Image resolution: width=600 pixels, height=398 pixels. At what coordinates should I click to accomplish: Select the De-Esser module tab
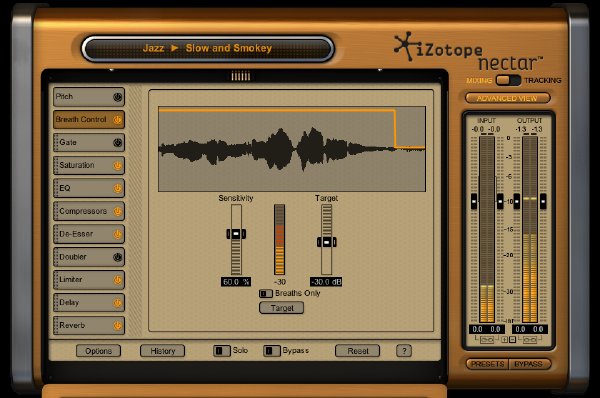89,234
